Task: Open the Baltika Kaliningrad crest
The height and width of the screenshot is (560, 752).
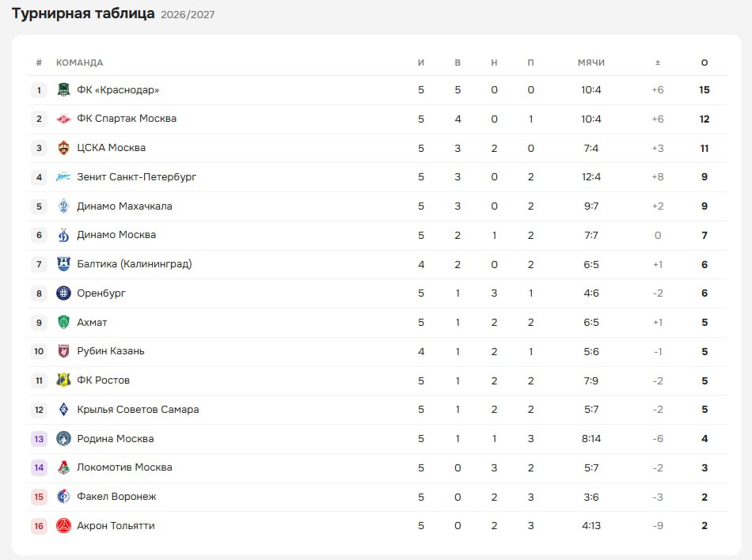Action: [x=63, y=264]
